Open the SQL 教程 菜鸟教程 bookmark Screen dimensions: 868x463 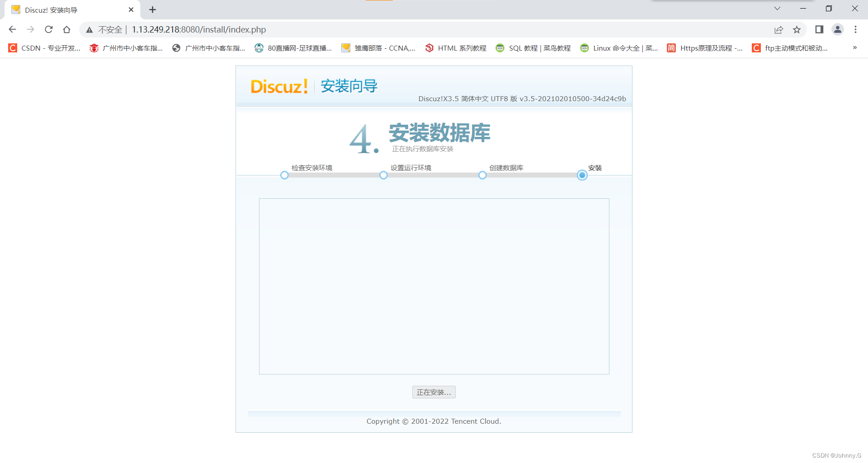click(x=533, y=48)
